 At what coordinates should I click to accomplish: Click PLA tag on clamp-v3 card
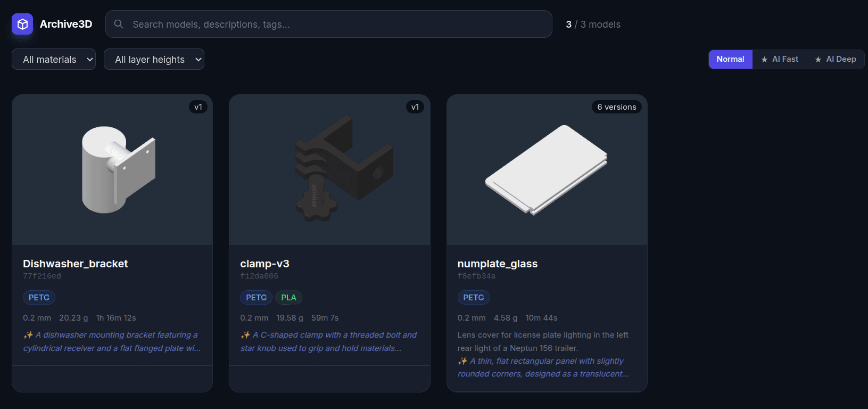[x=288, y=297]
